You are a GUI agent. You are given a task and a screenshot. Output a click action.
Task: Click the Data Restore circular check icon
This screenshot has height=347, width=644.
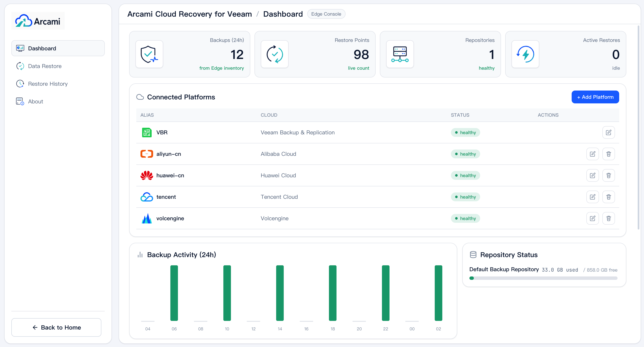tap(20, 66)
